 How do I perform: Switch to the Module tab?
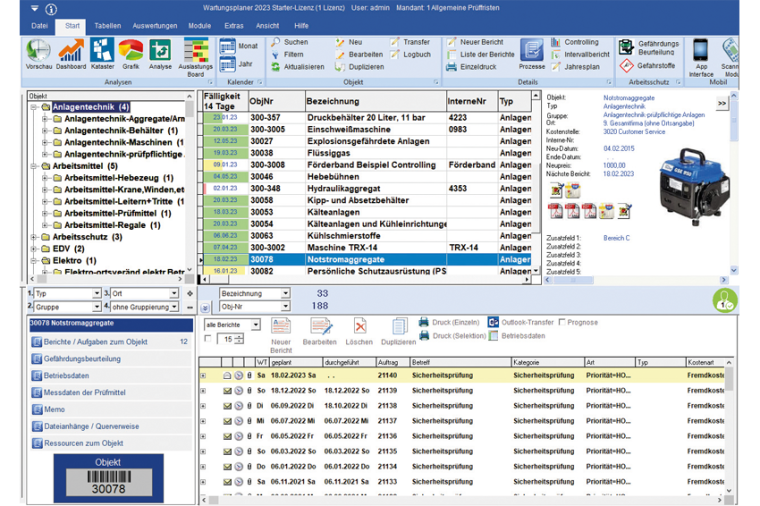200,26
